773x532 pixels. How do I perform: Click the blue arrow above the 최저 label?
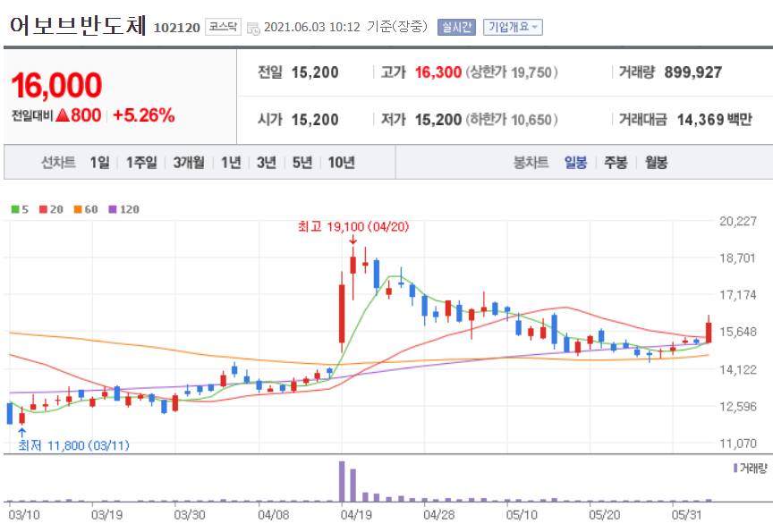[21, 433]
